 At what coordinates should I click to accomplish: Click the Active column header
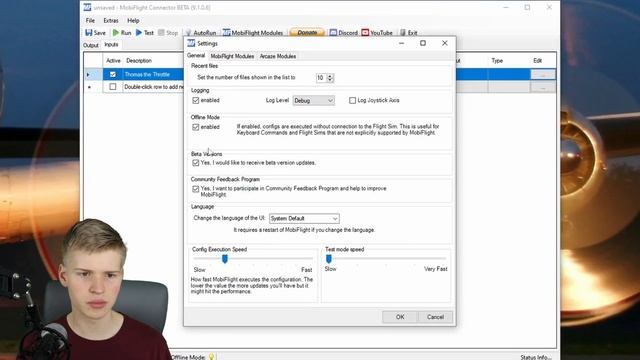point(113,60)
